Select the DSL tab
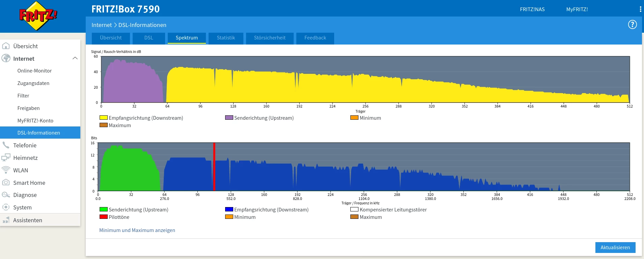The width and height of the screenshot is (644, 259). pos(149,38)
